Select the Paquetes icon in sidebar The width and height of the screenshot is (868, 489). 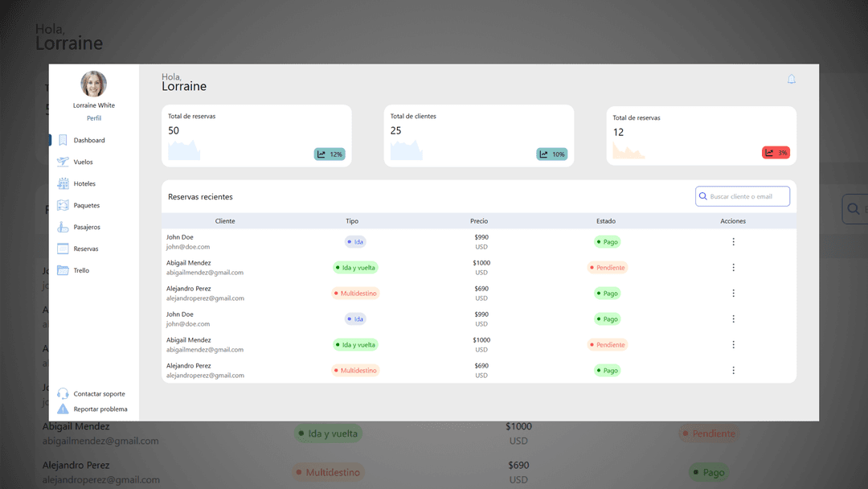(x=63, y=205)
